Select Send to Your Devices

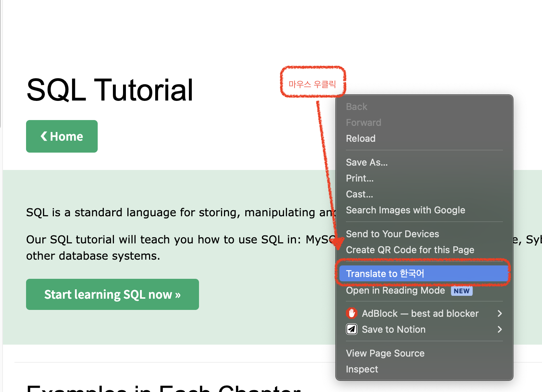tap(392, 234)
